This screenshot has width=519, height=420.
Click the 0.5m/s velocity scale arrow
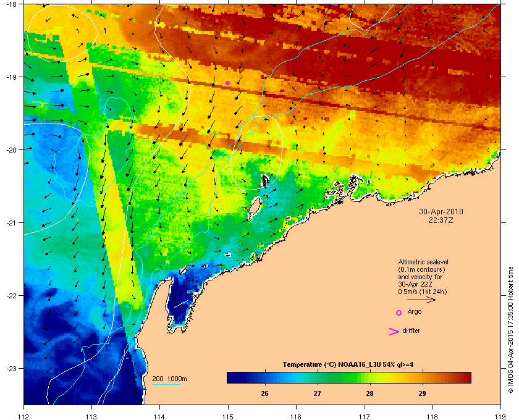point(421,300)
